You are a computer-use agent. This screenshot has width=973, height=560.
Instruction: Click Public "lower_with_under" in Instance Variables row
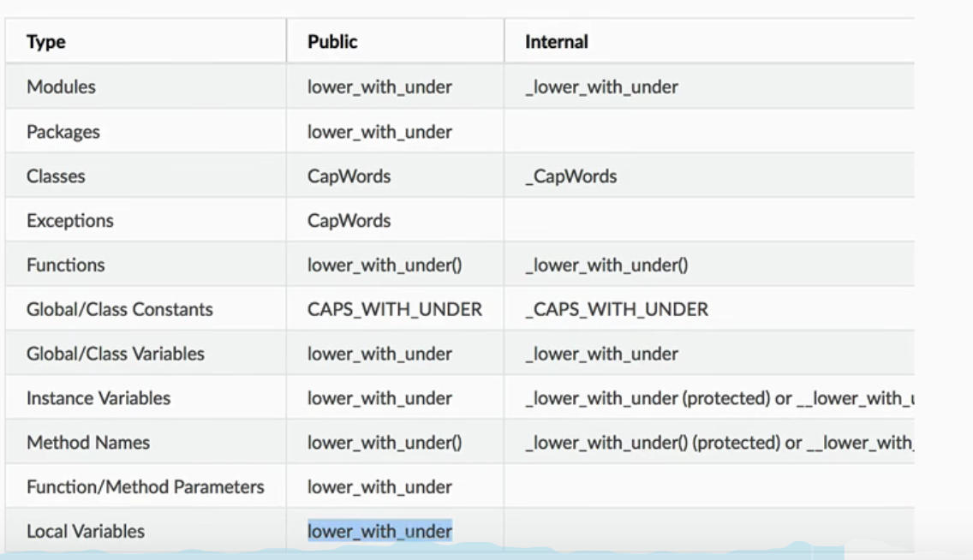tap(379, 398)
